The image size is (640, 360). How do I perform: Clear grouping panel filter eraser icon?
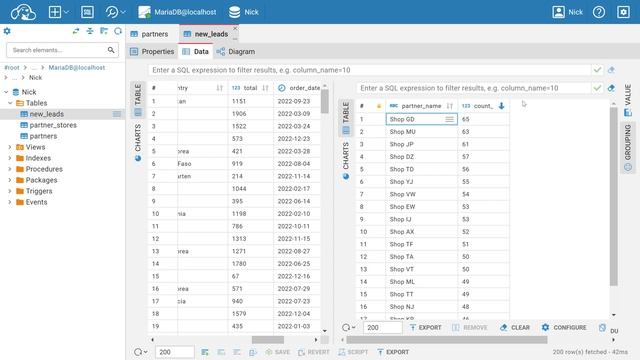tap(611, 88)
